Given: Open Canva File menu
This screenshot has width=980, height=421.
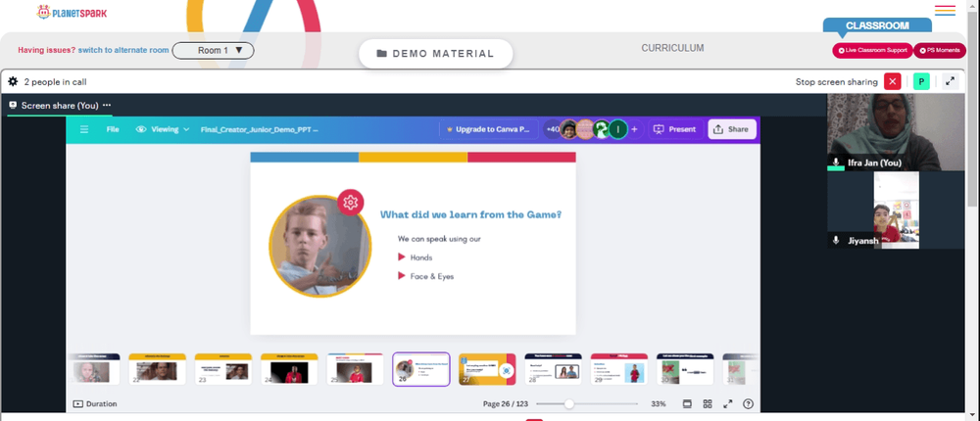Looking at the screenshot, I should tap(113, 129).
